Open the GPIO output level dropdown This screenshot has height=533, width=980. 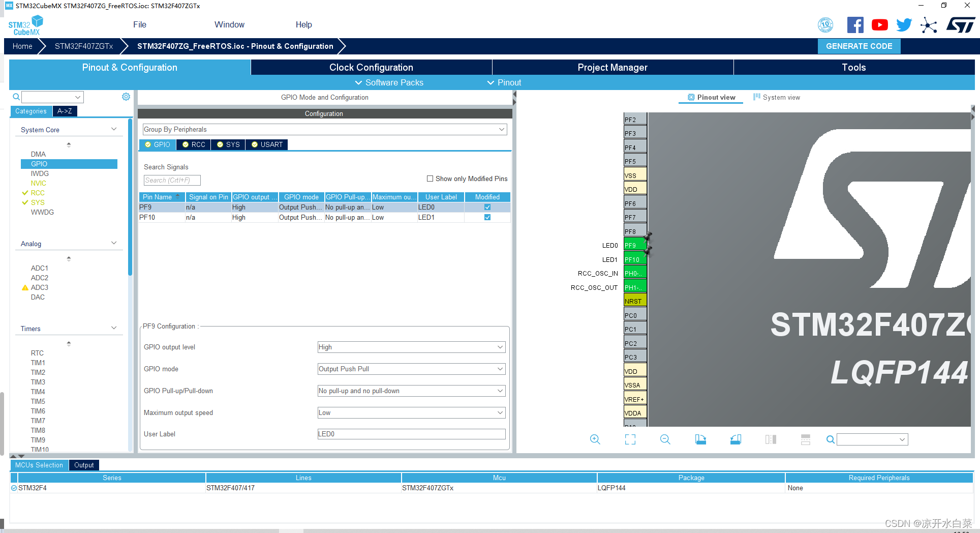coord(411,347)
